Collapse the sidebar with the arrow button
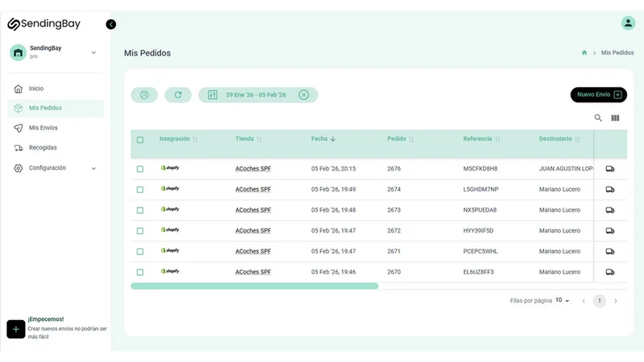Viewport: 644px width, 362px height. (x=111, y=24)
